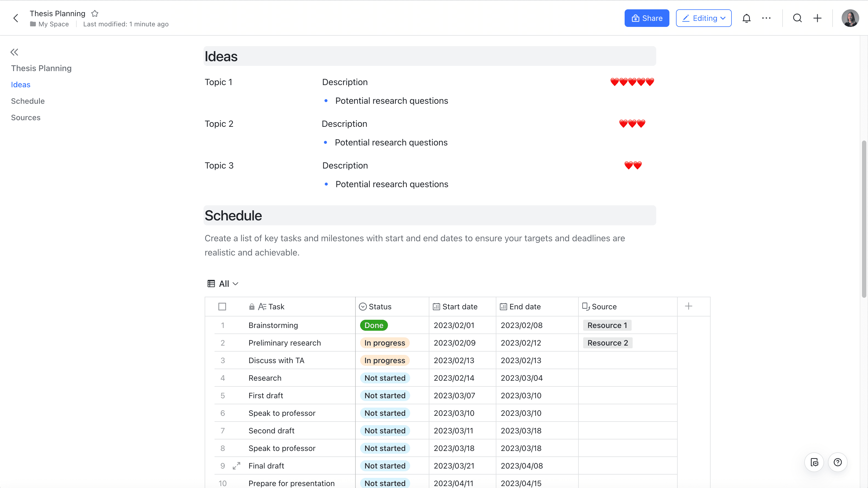Open the user profile avatar

850,18
